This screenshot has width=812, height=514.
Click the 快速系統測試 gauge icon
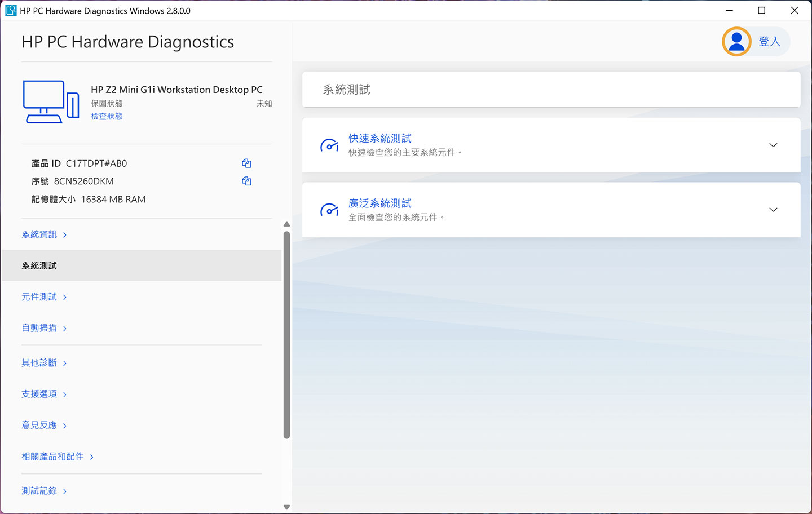coord(329,145)
